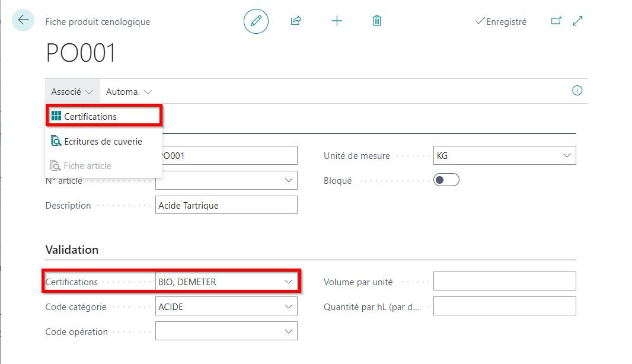Image resolution: width=632 pixels, height=364 pixels.
Task: Click the Description field Acide Tartrique
Action: coord(226,205)
